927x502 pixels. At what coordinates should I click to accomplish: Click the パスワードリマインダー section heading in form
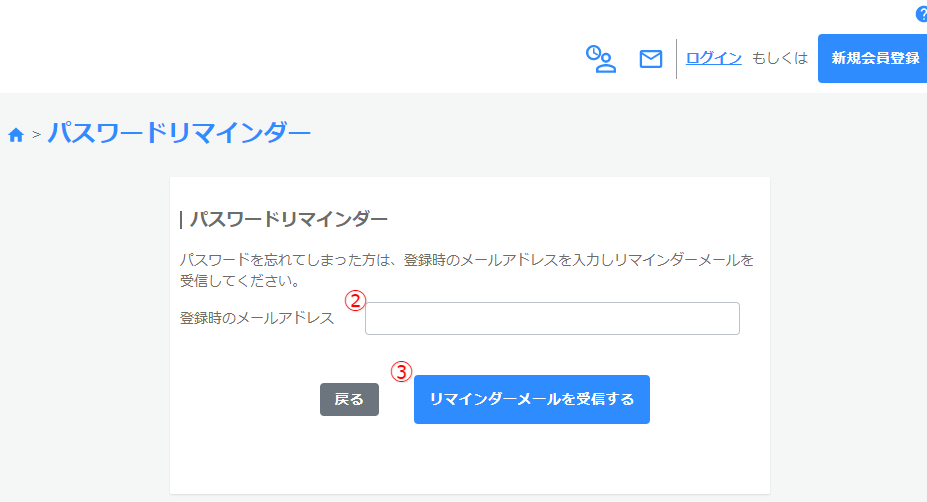point(288,219)
